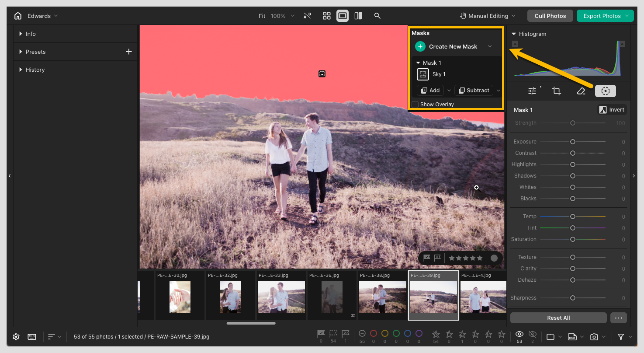Collapse the Mask 1 group
This screenshot has width=644, height=353.
(x=418, y=63)
